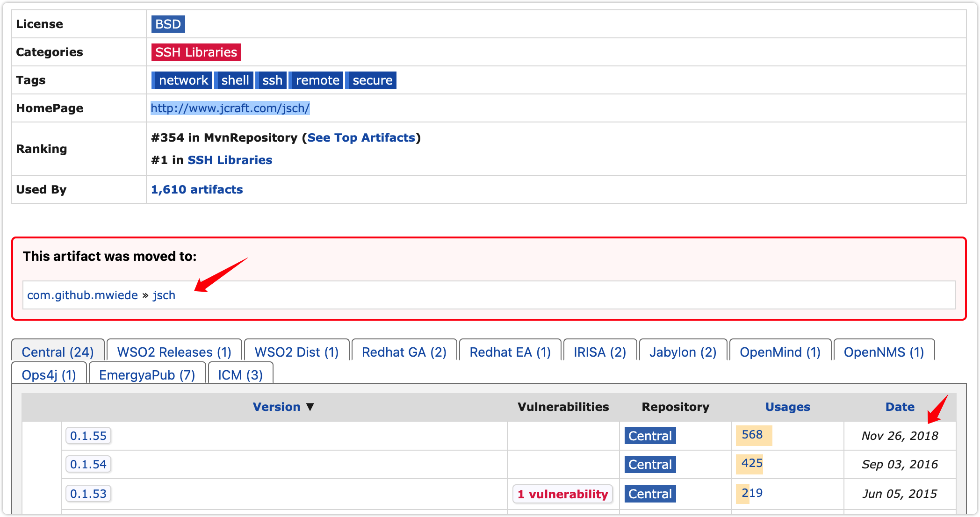Follow the See Top Artifacts link
The width and height of the screenshot is (980, 517).
click(361, 138)
